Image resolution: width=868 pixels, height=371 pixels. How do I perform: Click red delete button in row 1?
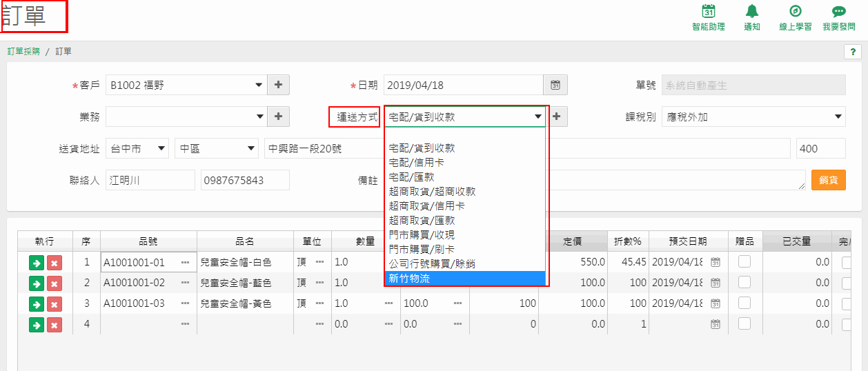pos(55,263)
